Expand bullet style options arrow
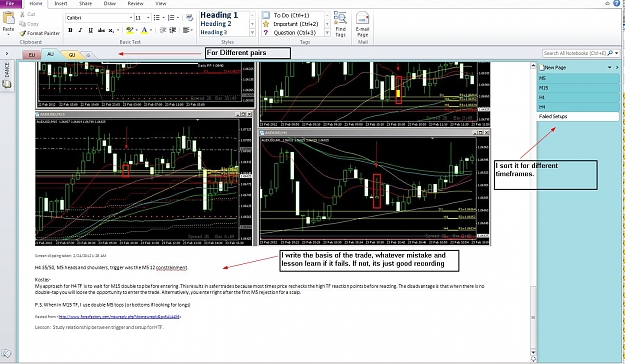The height and width of the screenshot is (364, 625). (x=163, y=18)
